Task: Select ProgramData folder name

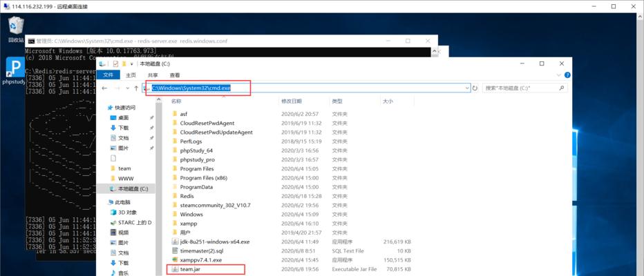Action: 196,187
